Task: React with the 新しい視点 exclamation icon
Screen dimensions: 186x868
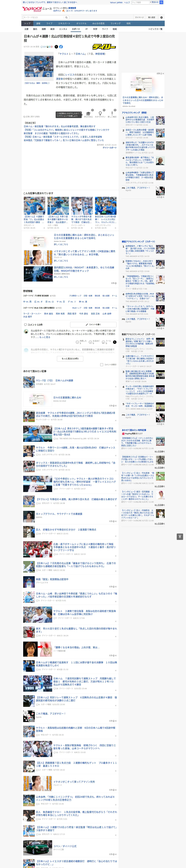Action: [112, 114]
